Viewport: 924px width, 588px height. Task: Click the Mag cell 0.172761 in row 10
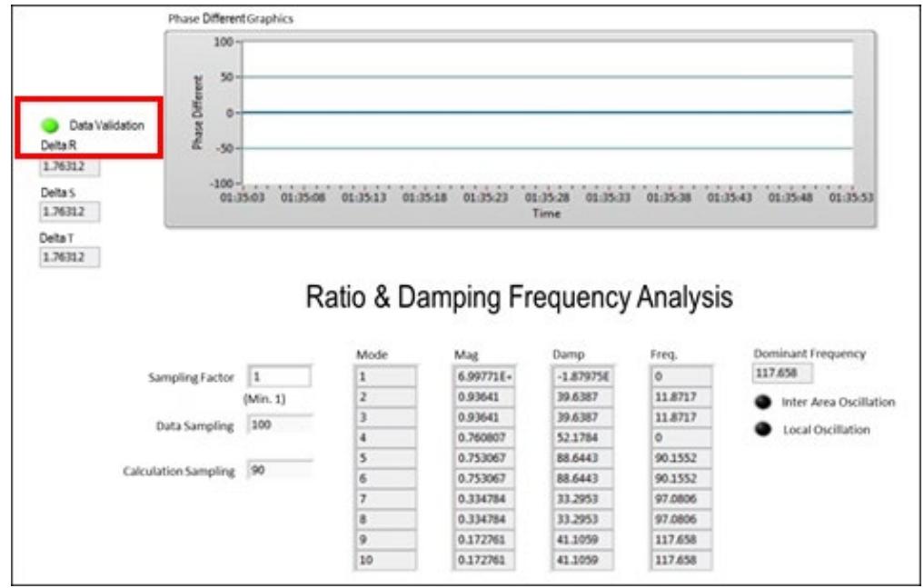point(484,560)
